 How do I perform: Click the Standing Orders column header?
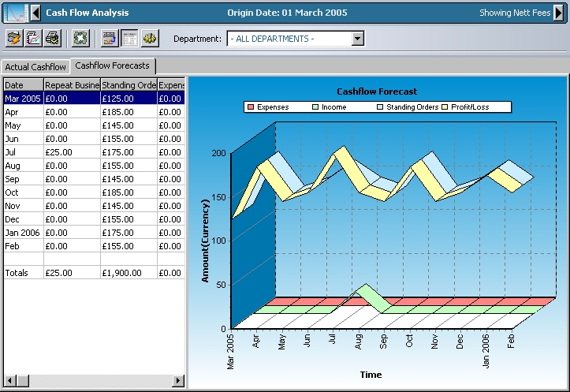(128, 84)
